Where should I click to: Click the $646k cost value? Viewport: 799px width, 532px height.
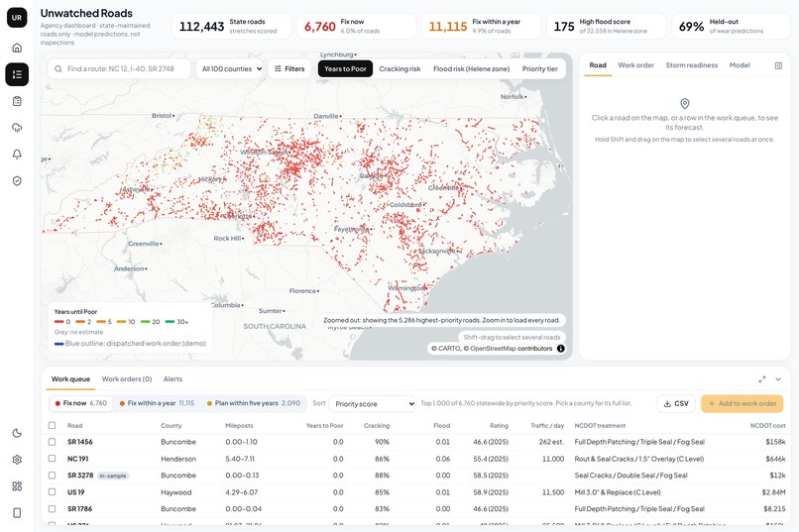click(775, 459)
